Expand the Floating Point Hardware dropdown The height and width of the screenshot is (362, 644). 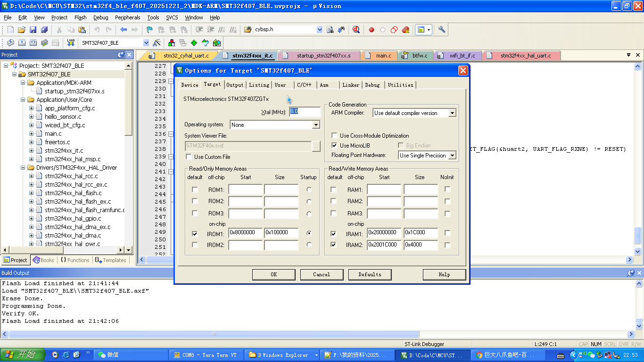tap(452, 156)
